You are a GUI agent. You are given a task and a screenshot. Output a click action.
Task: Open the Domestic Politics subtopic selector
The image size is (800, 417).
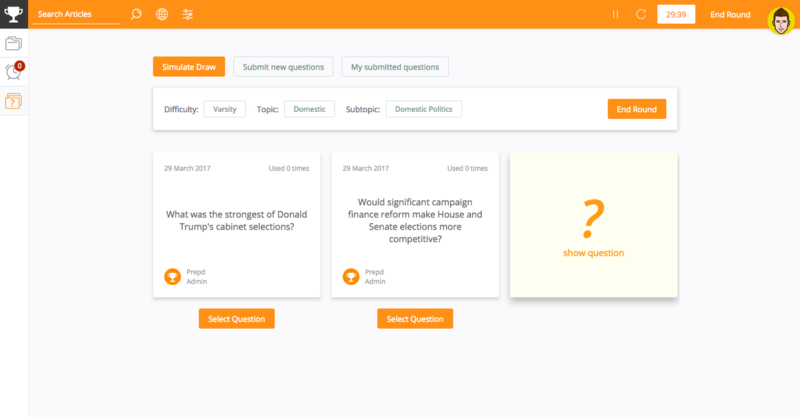[x=423, y=109]
